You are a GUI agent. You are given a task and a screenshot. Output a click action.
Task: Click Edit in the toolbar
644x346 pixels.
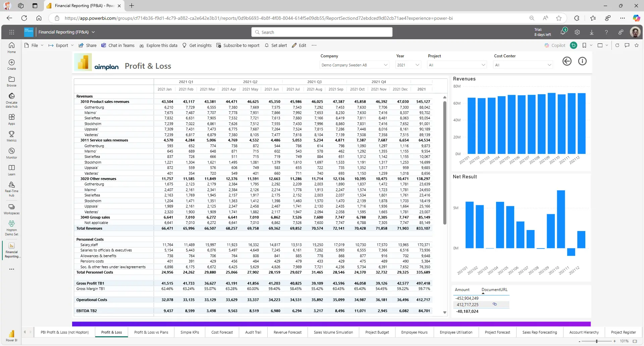pyautogui.click(x=299, y=45)
